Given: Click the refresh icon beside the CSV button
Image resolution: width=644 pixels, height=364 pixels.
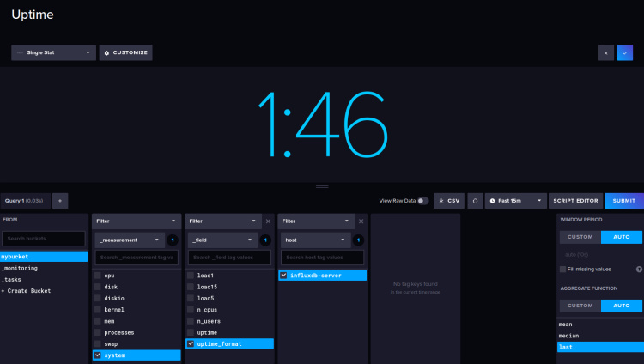Looking at the screenshot, I should (x=476, y=201).
